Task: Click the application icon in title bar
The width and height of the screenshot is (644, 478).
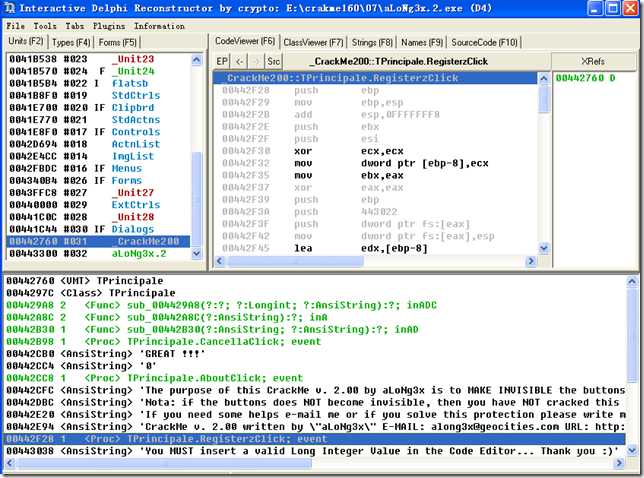Action: pos(10,8)
